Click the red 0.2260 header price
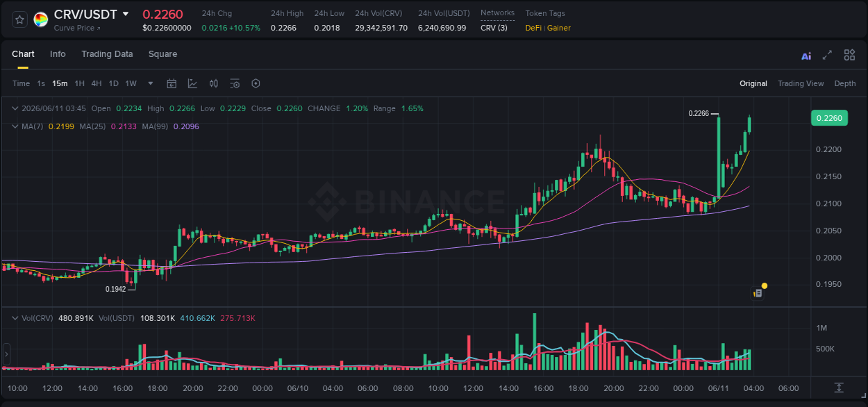This screenshot has height=407, width=868. coord(162,14)
